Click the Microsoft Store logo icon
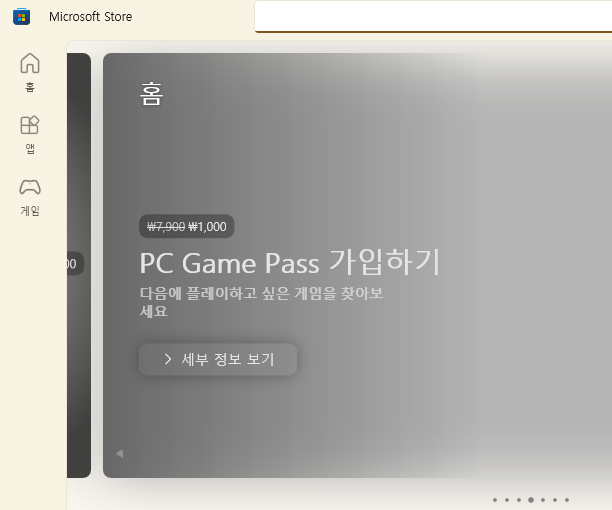Screen dimensions: 612x510 pos(21,17)
